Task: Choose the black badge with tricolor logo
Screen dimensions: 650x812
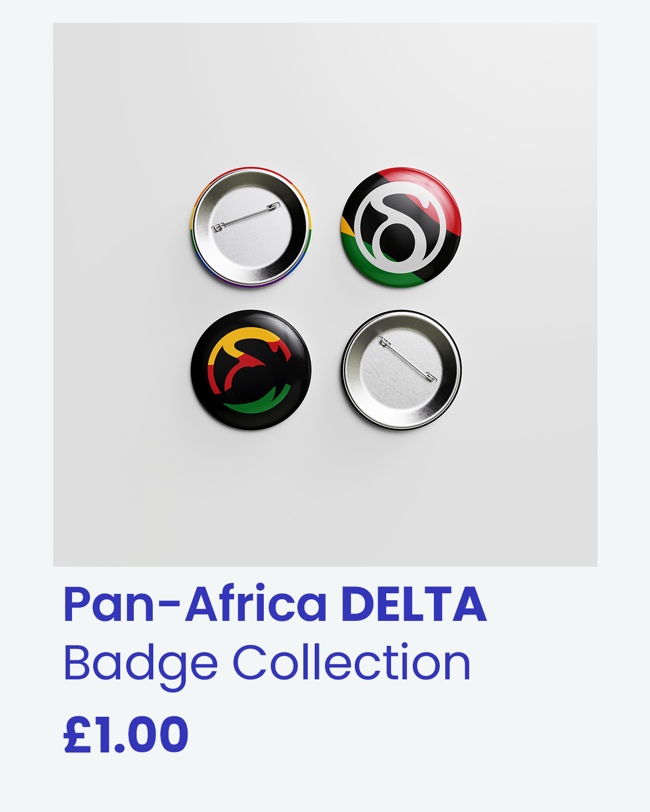Action: (251, 370)
